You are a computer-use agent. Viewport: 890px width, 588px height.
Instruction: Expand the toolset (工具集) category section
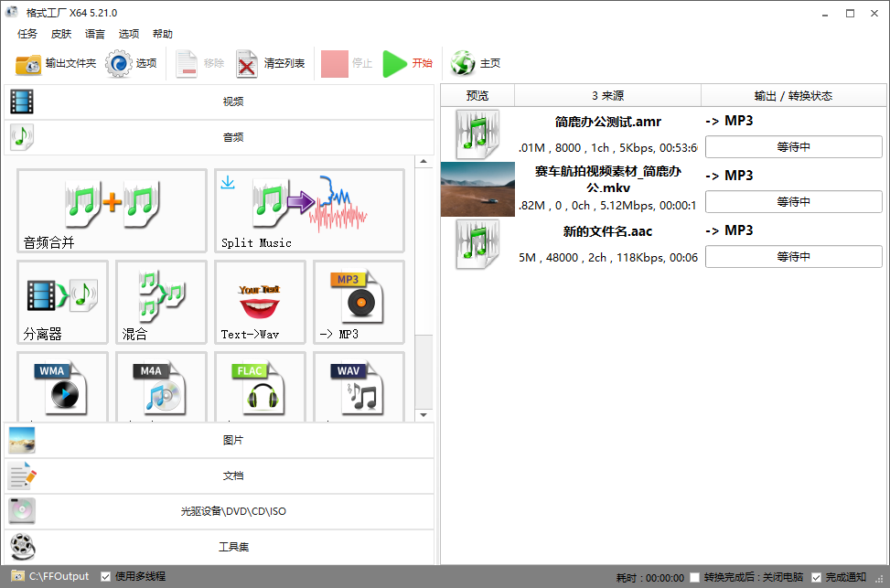(x=220, y=547)
